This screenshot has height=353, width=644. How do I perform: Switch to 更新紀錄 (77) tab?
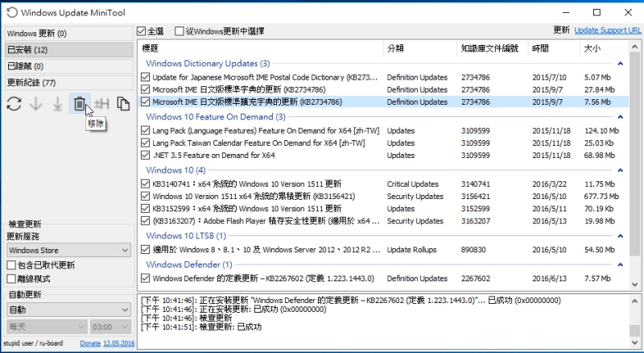[x=69, y=83]
